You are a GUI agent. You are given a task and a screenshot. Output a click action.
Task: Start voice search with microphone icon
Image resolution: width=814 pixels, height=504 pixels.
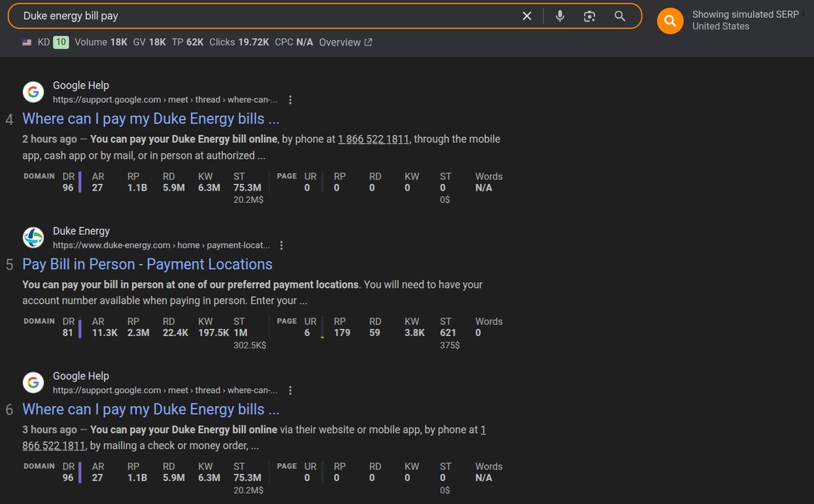[560, 16]
